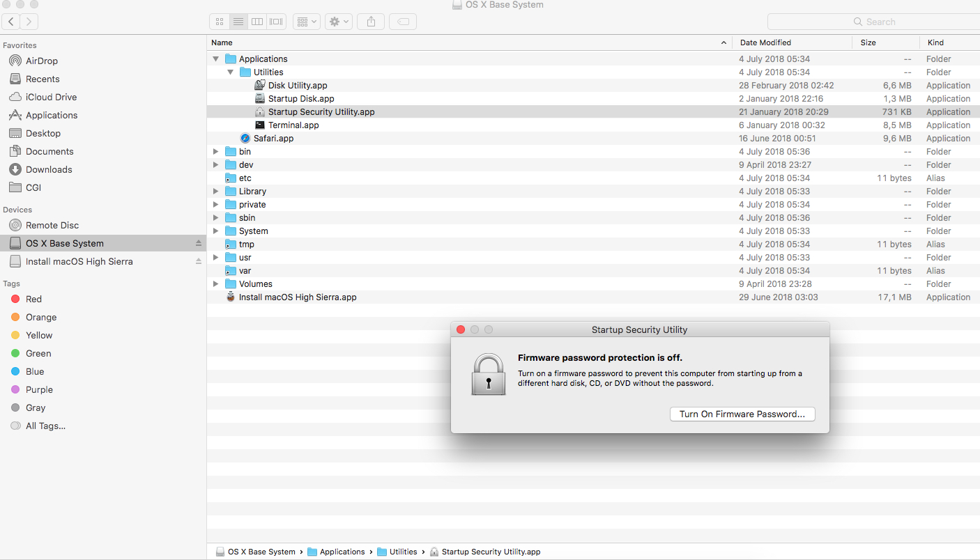Select the etc alias row

coord(593,178)
